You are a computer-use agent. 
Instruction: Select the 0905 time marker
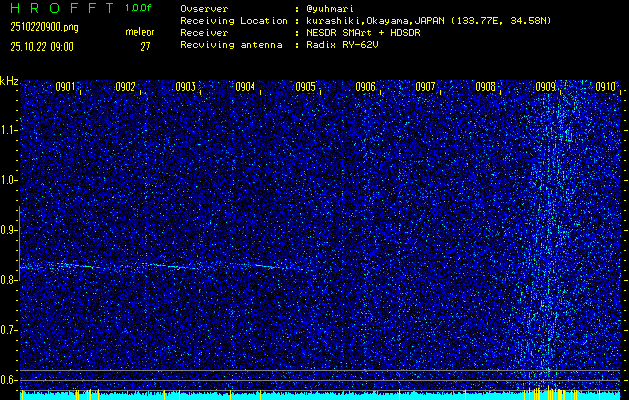point(306,87)
